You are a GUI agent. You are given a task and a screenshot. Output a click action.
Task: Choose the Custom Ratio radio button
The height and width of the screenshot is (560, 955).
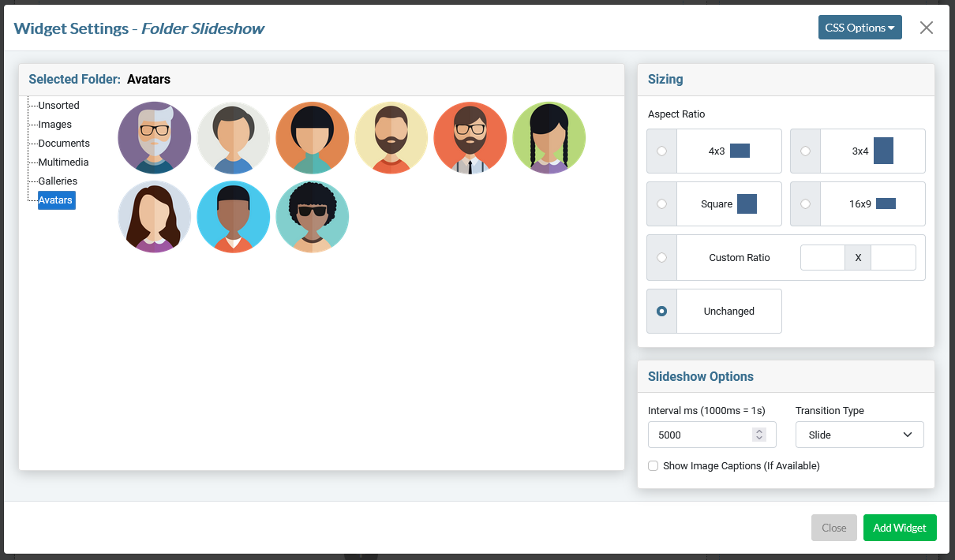(661, 257)
